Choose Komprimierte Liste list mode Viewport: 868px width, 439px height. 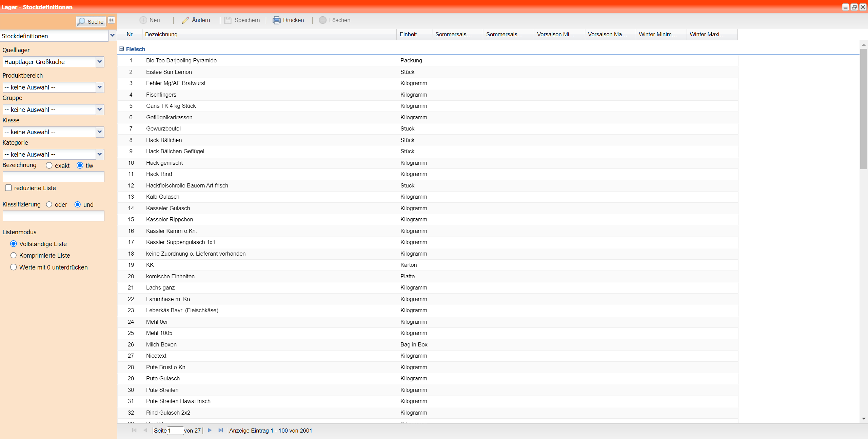pos(14,255)
